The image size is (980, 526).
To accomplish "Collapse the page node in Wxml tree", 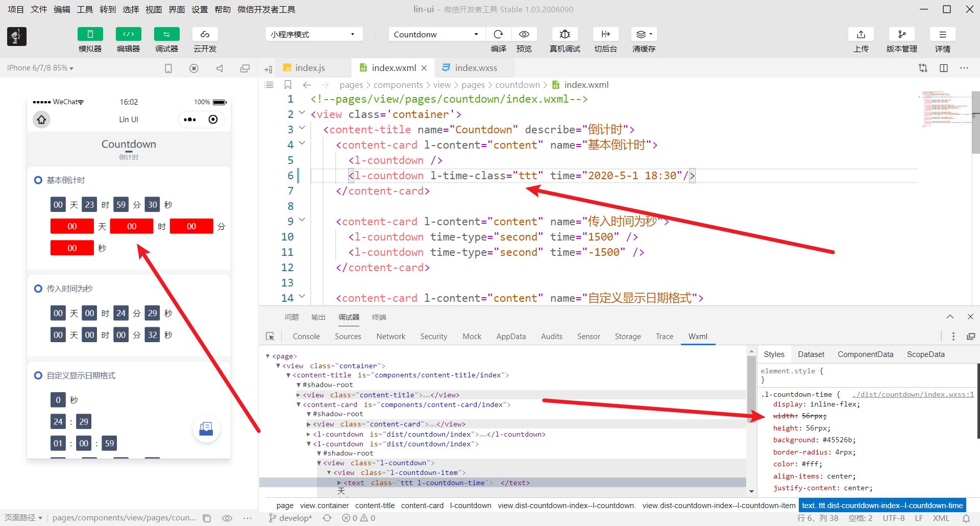I will [268, 356].
